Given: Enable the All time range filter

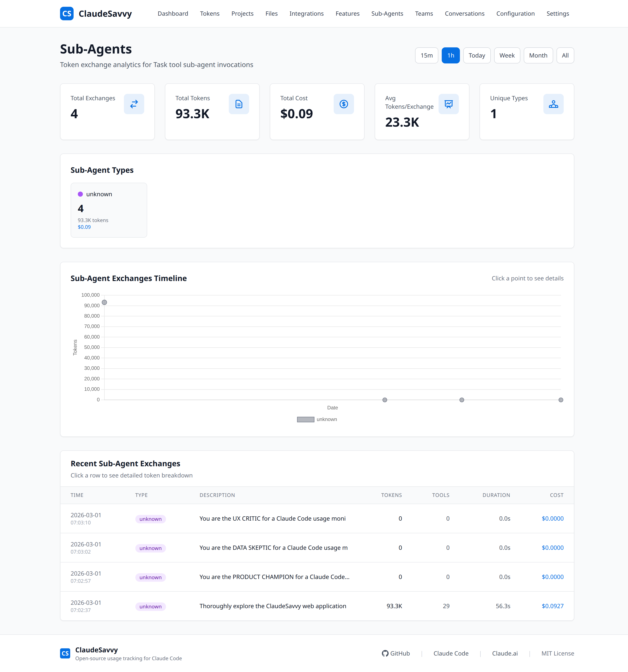Looking at the screenshot, I should 565,55.
